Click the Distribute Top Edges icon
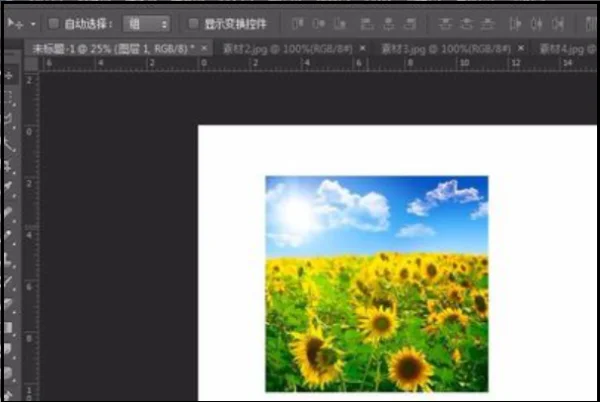The image size is (600, 402). tap(445, 24)
